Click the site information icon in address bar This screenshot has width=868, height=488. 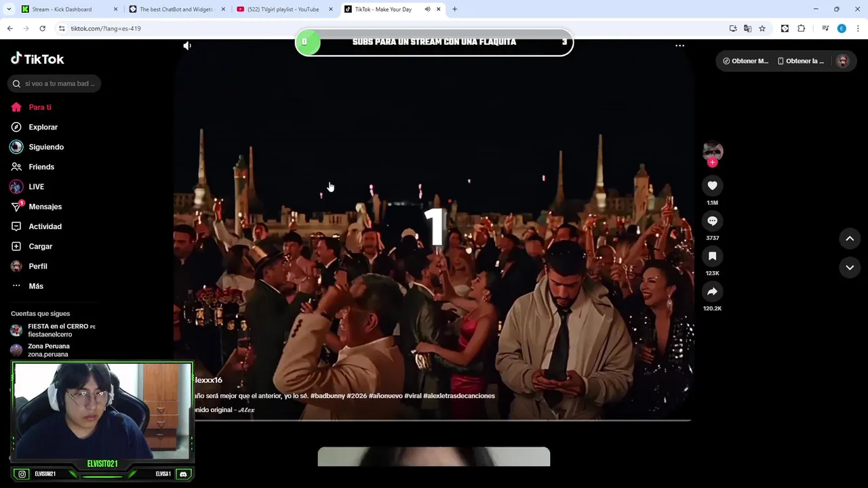pyautogui.click(x=62, y=28)
